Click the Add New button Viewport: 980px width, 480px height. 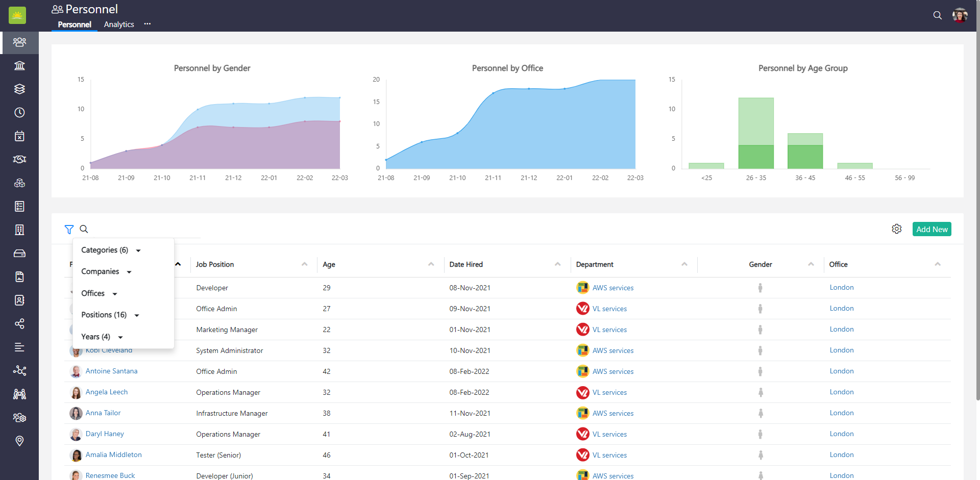[x=932, y=229]
